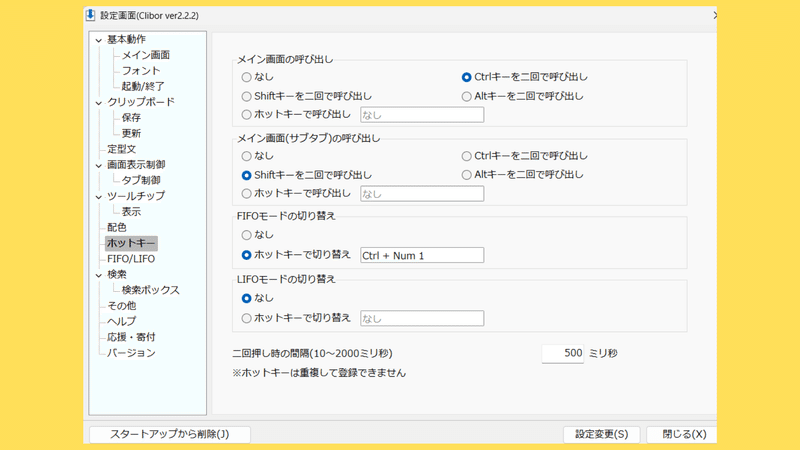The image size is (800, 450).
Task: Collapse the 検索 tree node
Action: [x=98, y=275]
